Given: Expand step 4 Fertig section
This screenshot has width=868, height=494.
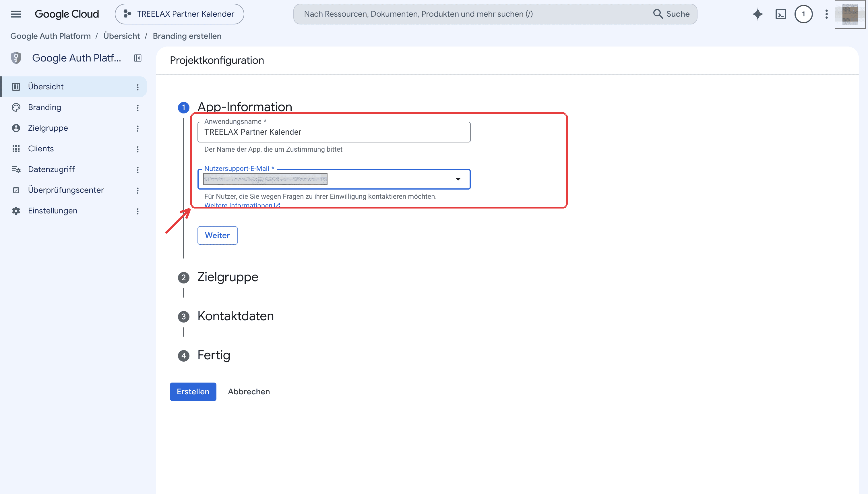Looking at the screenshot, I should click(x=214, y=355).
